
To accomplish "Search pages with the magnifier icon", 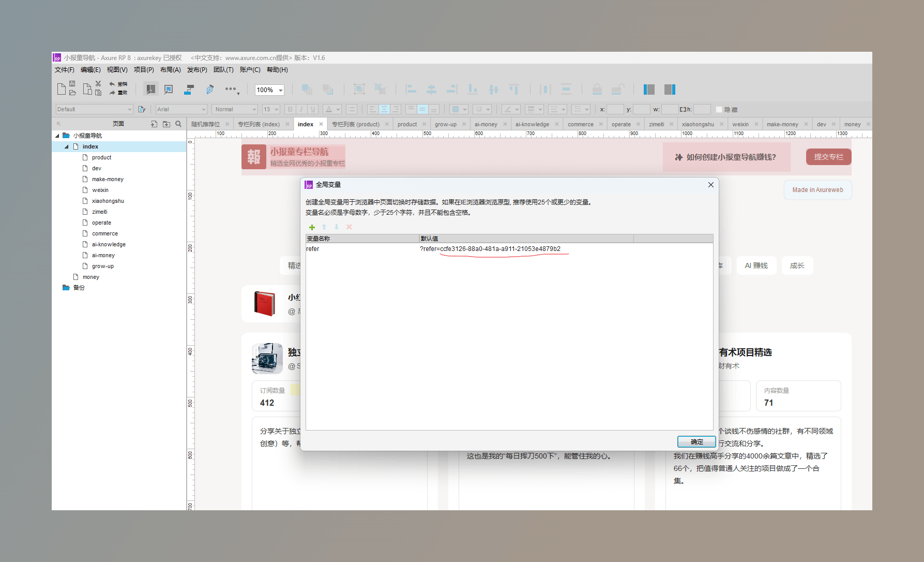I will 178,124.
